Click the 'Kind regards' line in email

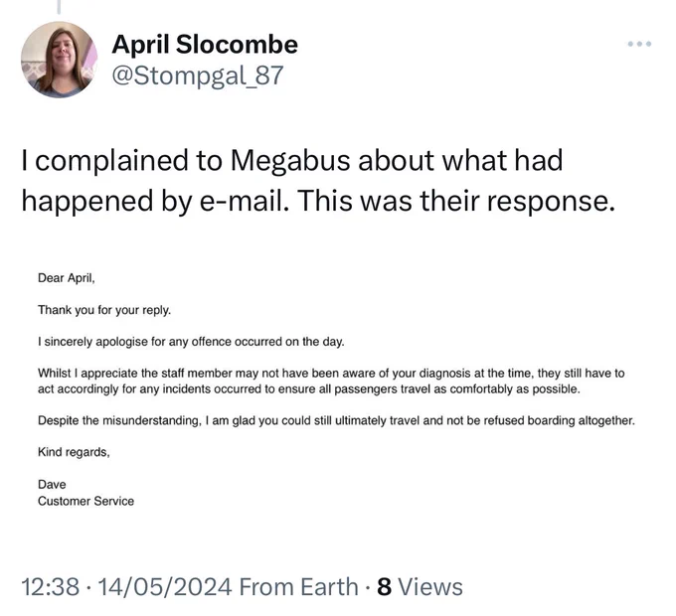tap(74, 452)
